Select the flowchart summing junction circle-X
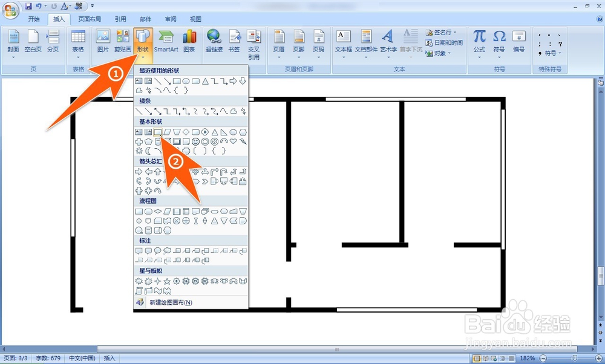 (x=176, y=221)
